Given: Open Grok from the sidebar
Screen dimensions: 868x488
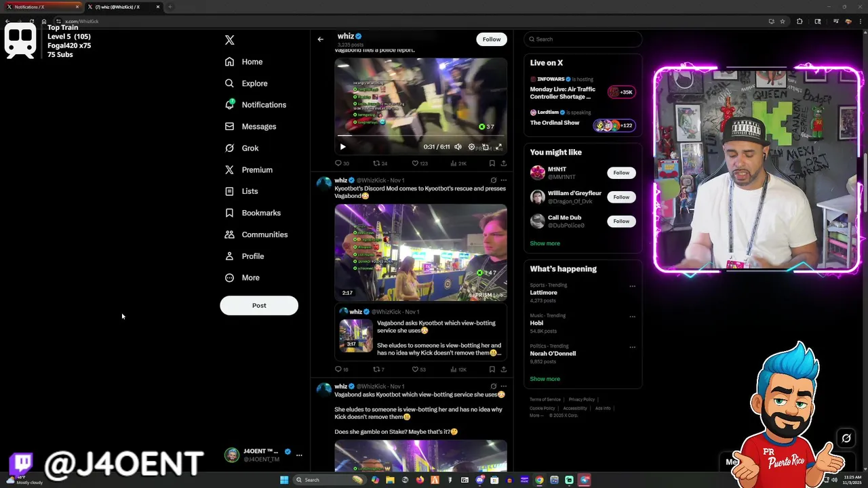Looking at the screenshot, I should click(242, 148).
